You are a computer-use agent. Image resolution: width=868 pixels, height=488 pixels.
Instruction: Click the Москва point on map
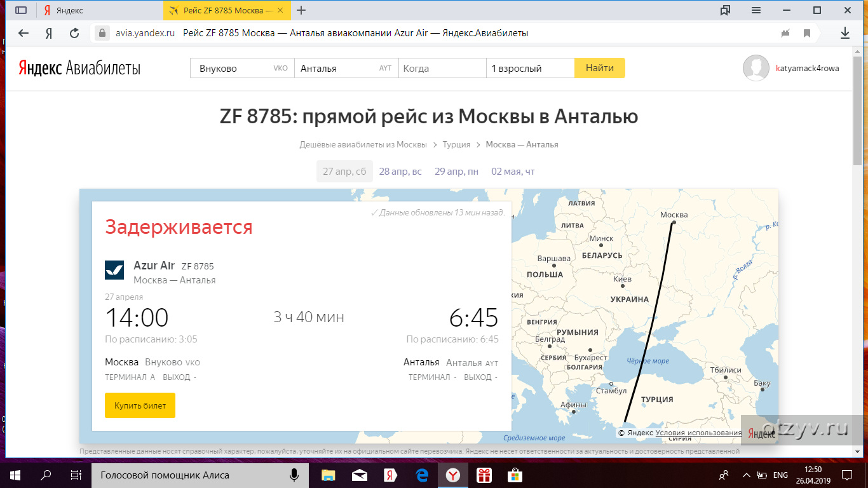[x=674, y=222]
